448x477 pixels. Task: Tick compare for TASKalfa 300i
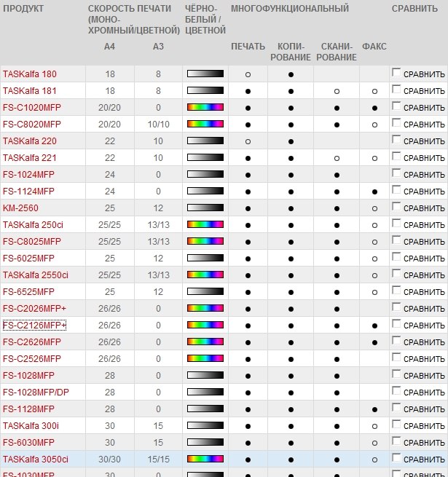[396, 424]
